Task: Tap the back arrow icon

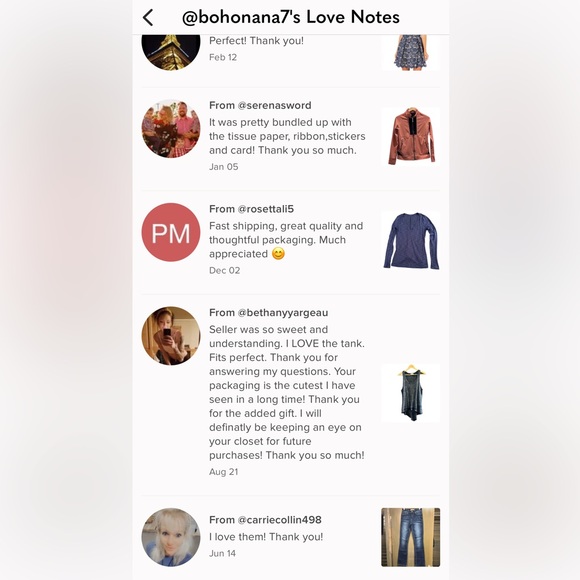Action: [x=148, y=17]
